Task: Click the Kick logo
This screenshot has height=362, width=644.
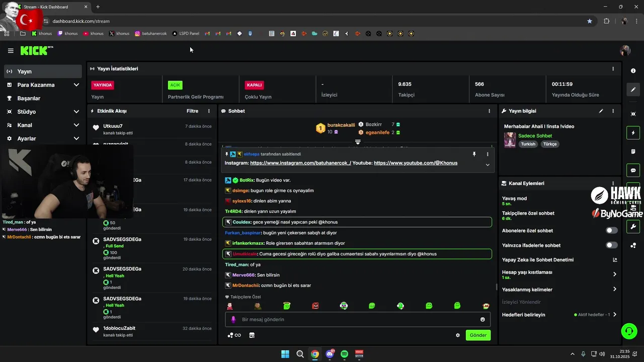Action: pos(36,50)
